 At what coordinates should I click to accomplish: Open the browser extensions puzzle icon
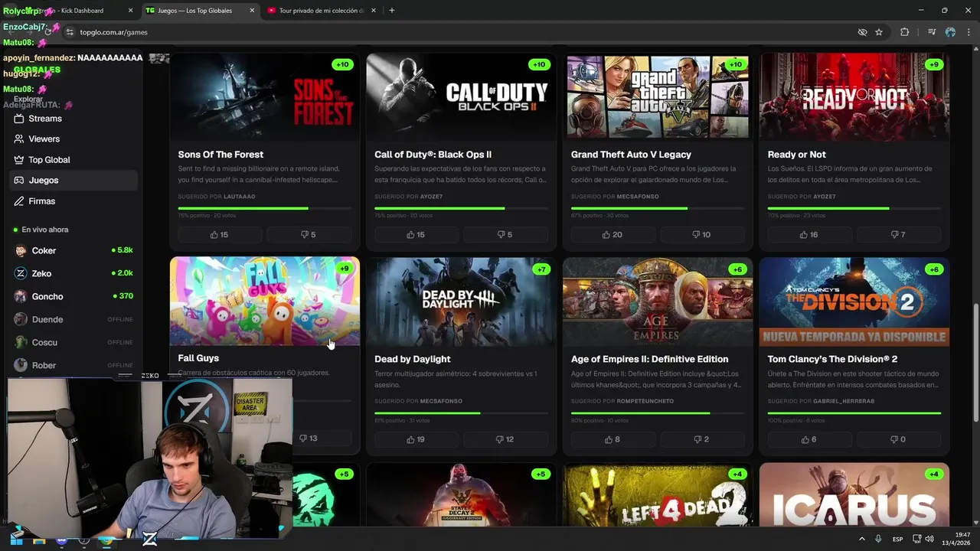(905, 32)
